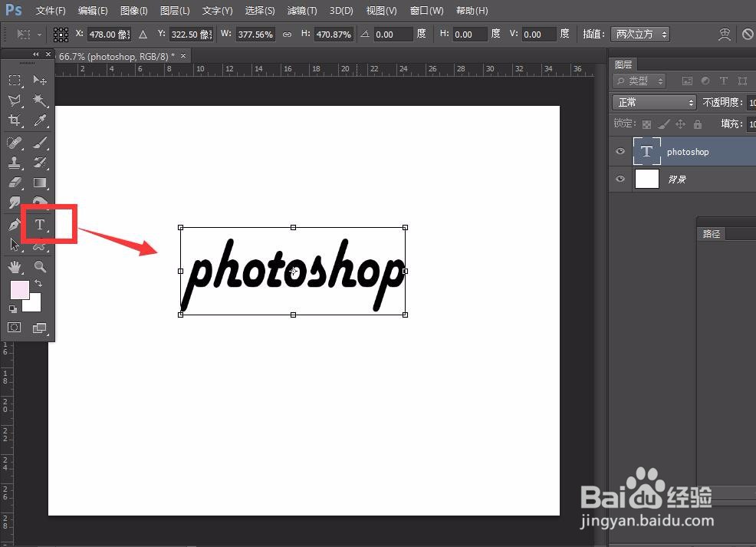Lock transparent pixels
The image size is (756, 547).
(646, 124)
